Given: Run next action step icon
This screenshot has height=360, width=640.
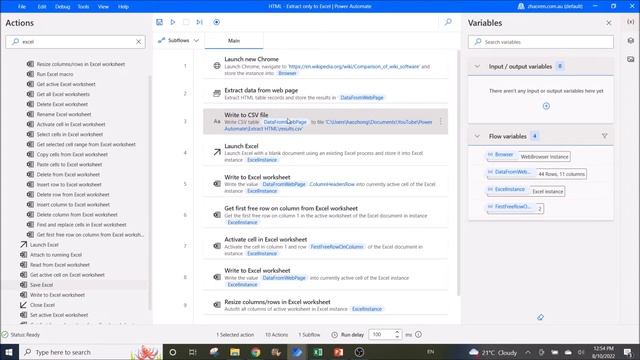Looking at the screenshot, I should tap(200, 22).
